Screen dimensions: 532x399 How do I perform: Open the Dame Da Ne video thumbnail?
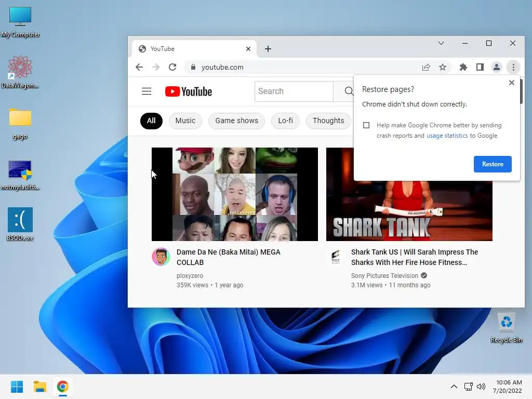(x=235, y=194)
